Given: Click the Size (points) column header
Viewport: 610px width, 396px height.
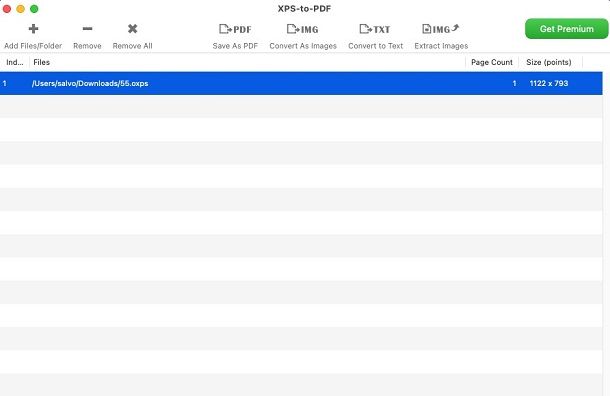Looking at the screenshot, I should [x=549, y=62].
